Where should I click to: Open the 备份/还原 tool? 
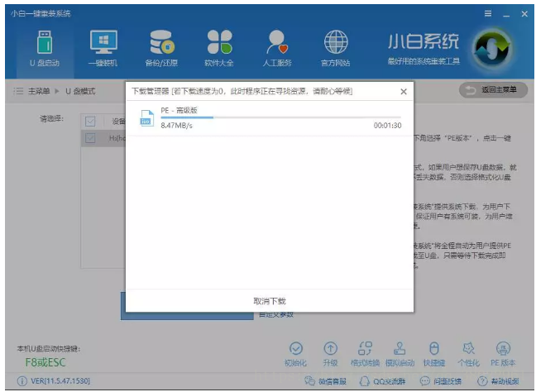pos(161,49)
